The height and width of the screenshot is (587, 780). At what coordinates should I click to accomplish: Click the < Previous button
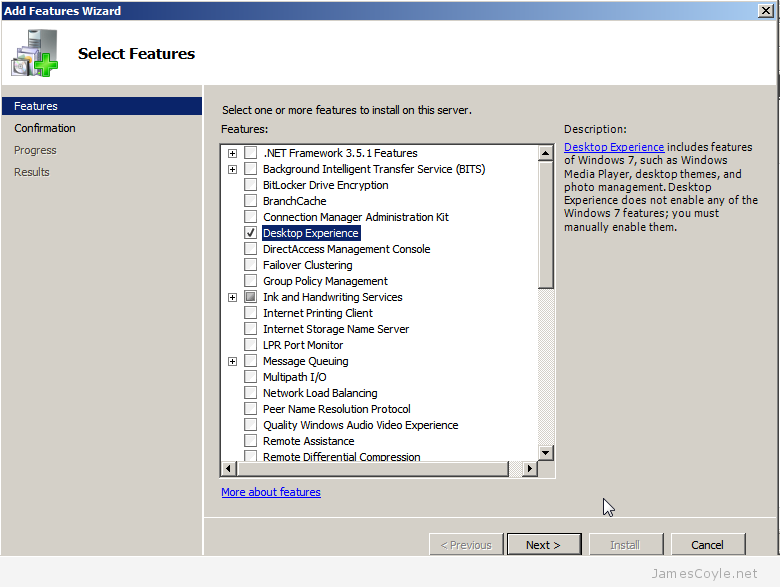[466, 545]
